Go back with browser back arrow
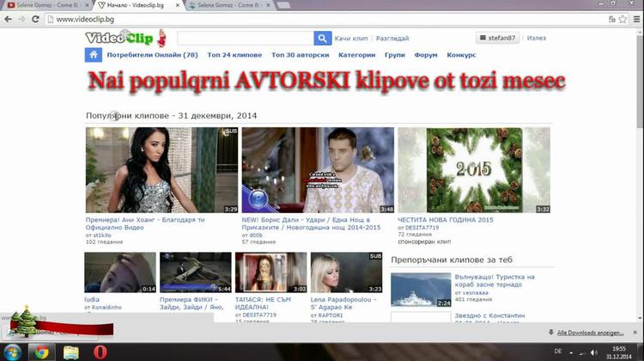This screenshot has height=361, width=644. (x=9, y=19)
